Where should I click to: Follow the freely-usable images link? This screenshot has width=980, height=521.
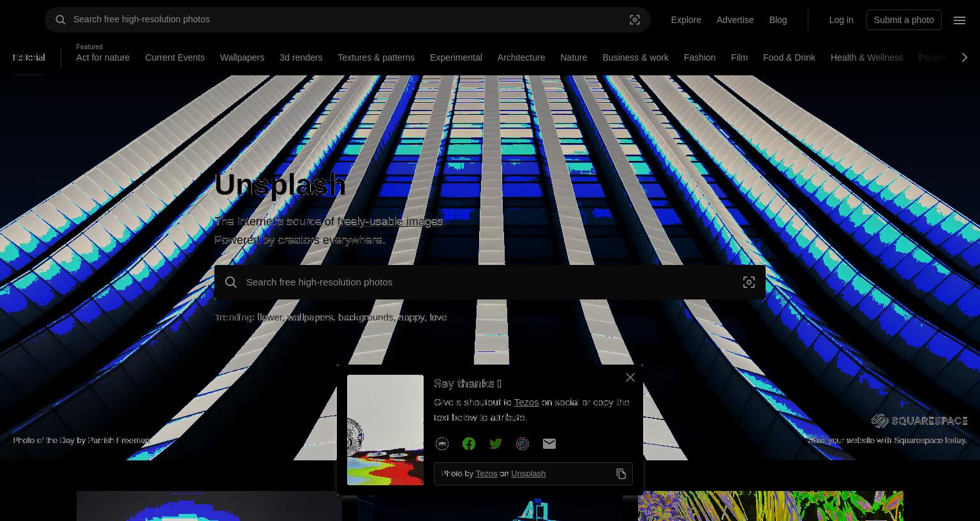pos(390,222)
